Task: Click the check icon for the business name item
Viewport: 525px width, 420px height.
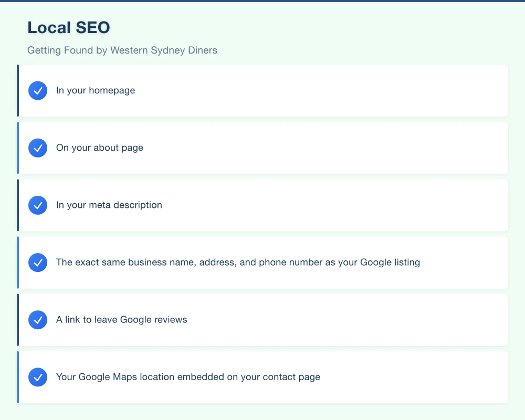Action: point(38,262)
